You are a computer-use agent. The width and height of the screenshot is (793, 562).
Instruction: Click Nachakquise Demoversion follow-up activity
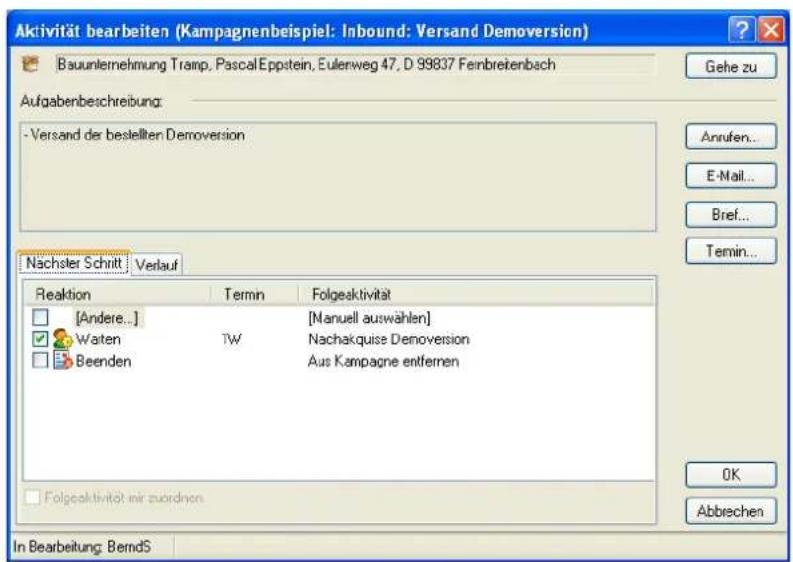tap(388, 339)
